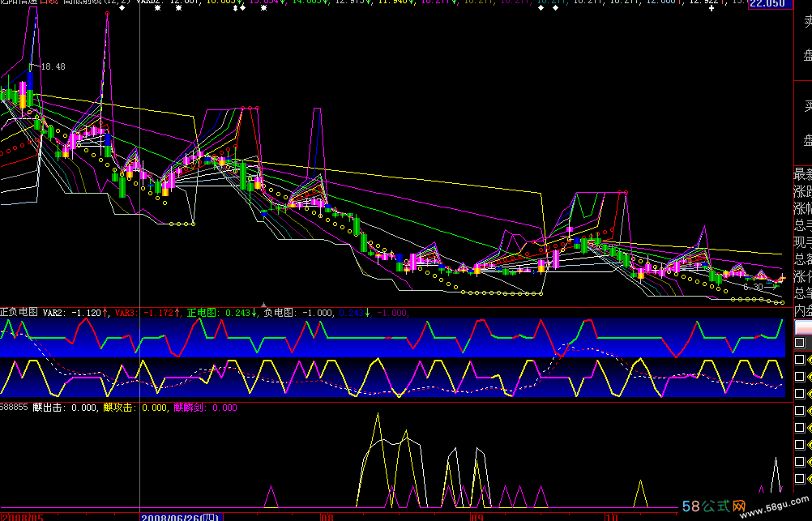Viewport: 812px width, 521px height.
Task: Click the 18.48 high price label
Action: [53, 66]
